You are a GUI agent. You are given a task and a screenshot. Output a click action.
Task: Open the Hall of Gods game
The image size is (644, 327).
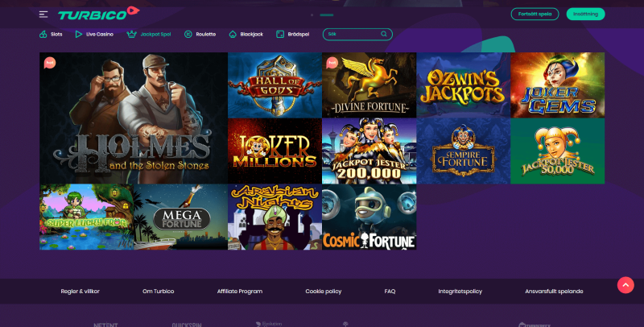(275, 85)
